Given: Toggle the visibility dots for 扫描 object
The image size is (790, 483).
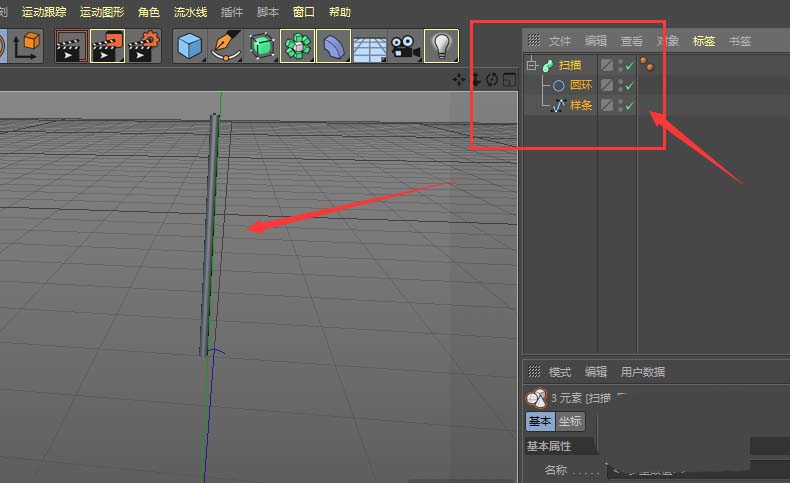Looking at the screenshot, I should tap(620, 66).
